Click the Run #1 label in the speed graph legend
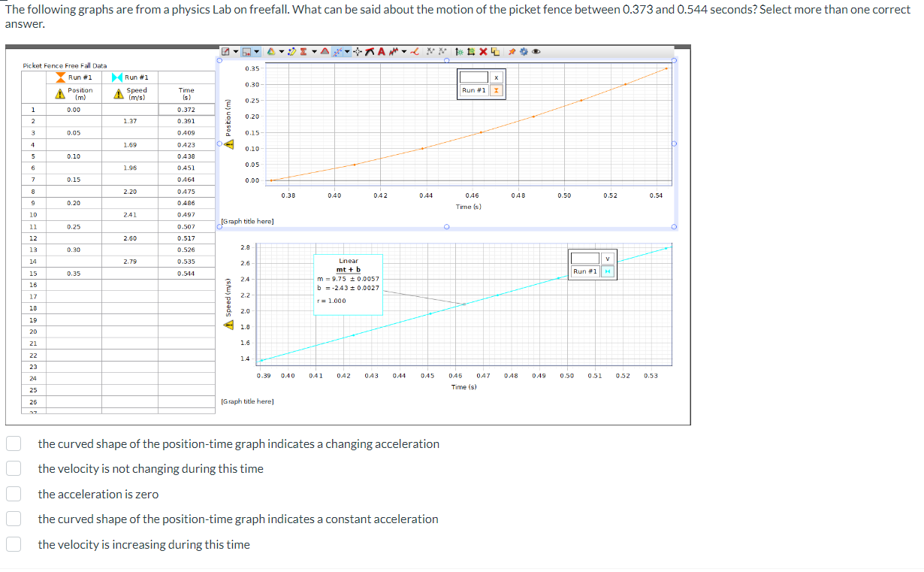Screen dimensions: 924x572 (584, 271)
